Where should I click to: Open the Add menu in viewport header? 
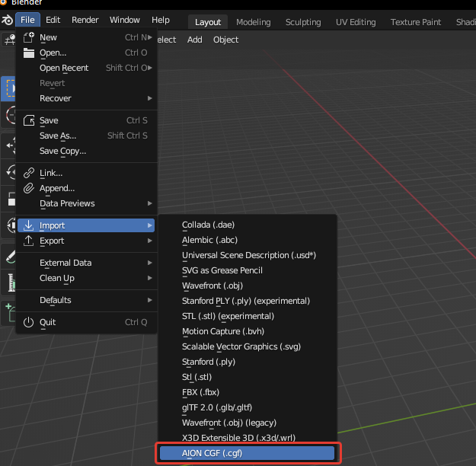(195, 40)
